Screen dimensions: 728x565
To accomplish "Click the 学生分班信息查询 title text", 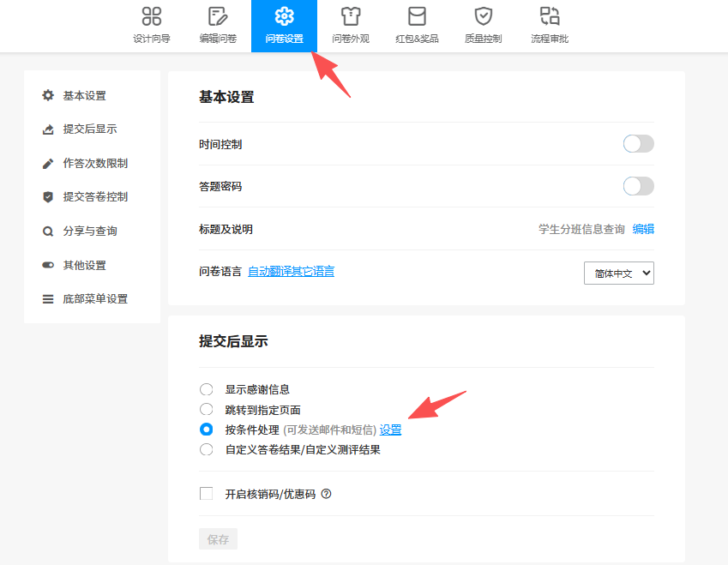I will [x=581, y=229].
